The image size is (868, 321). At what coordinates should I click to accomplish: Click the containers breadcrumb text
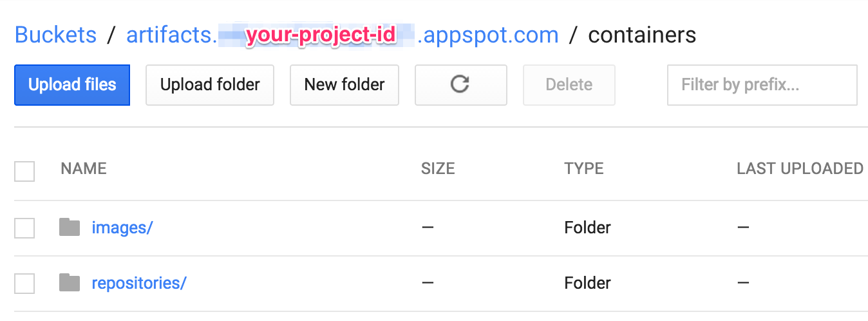642,35
